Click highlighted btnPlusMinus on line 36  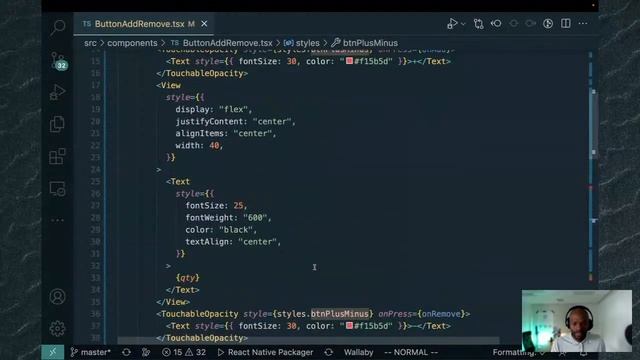pyautogui.click(x=340, y=314)
